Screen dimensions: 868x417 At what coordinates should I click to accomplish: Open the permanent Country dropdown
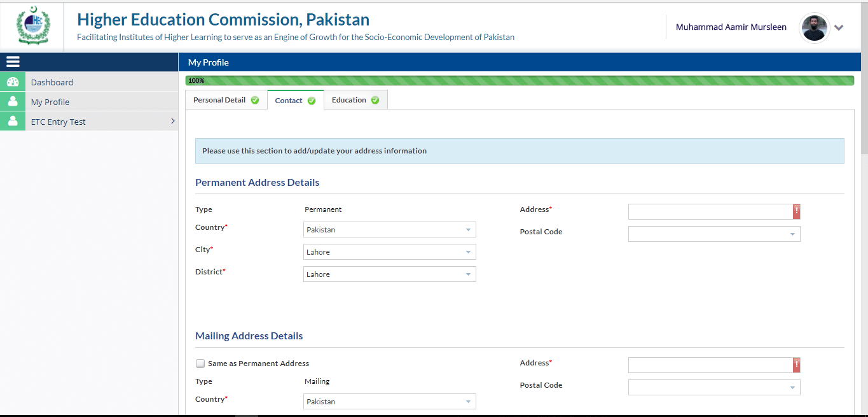coord(389,230)
